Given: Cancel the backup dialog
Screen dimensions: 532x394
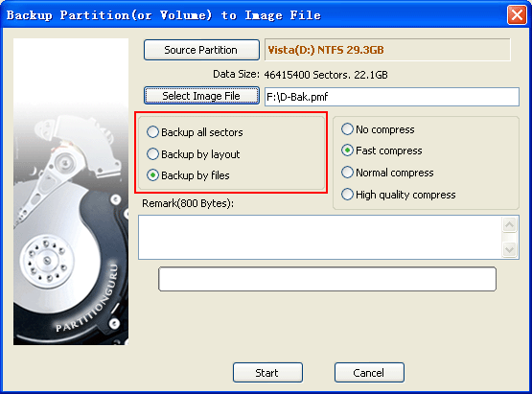Looking at the screenshot, I should (369, 373).
